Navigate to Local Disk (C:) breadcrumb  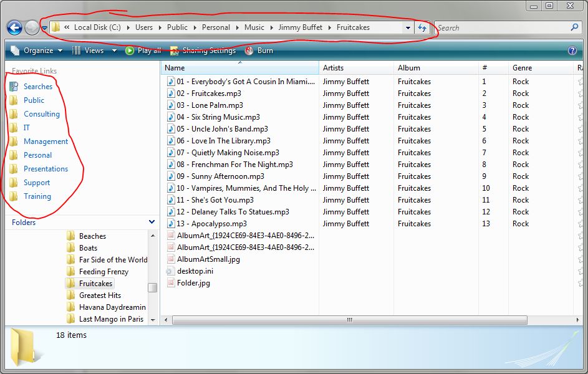[x=97, y=27]
